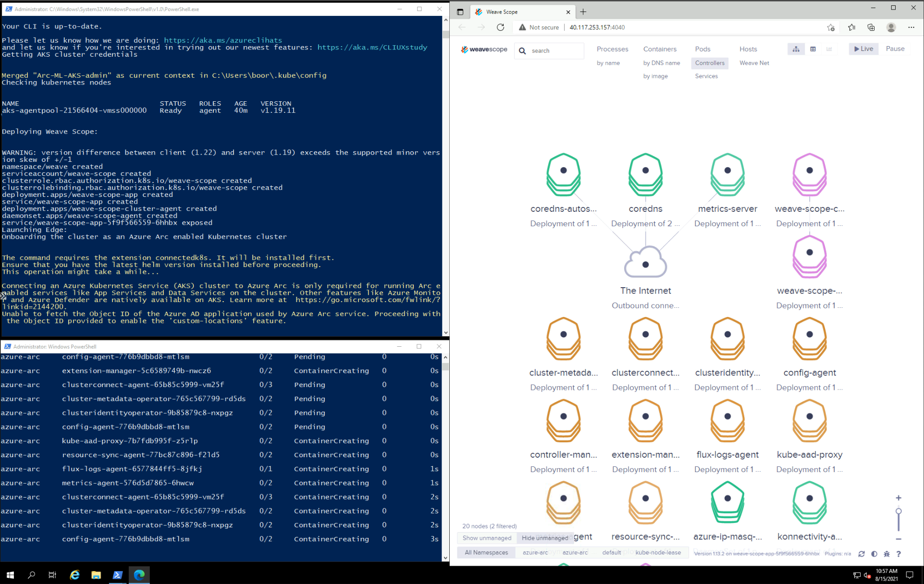Viewport: 924px width, 584px height.
Task: Select the kube-aad-proxy deployment node
Action: pos(810,421)
